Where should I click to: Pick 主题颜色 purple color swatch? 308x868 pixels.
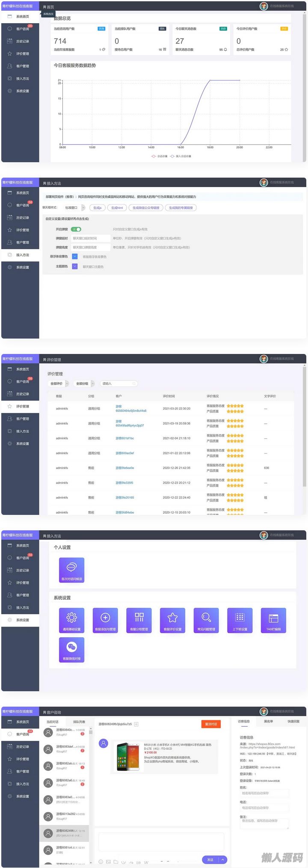pyautogui.click(x=74, y=266)
